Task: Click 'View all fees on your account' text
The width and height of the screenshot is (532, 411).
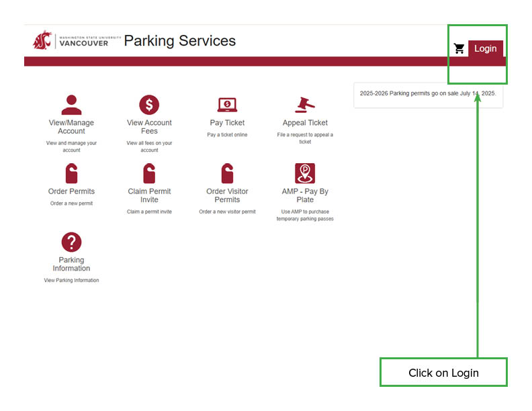Action: 149,146
